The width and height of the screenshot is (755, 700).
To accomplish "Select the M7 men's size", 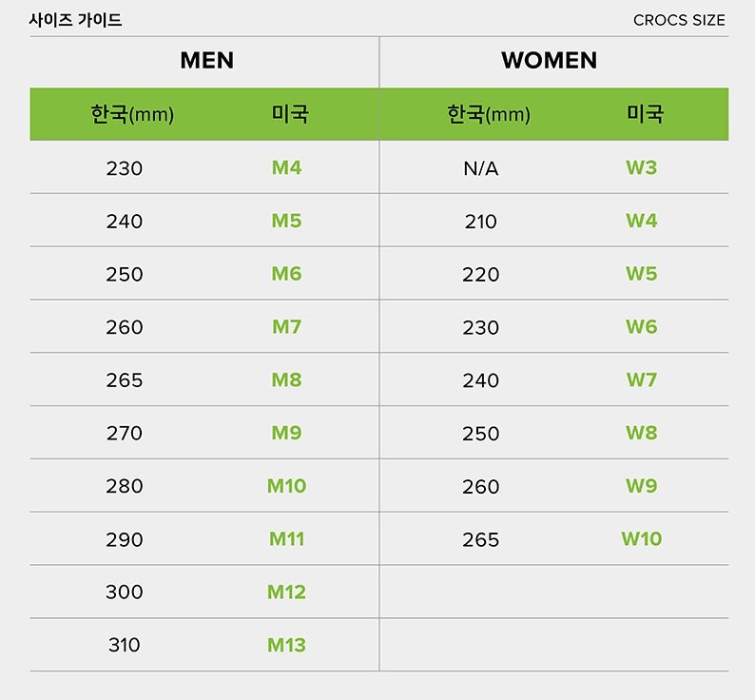I will [286, 327].
